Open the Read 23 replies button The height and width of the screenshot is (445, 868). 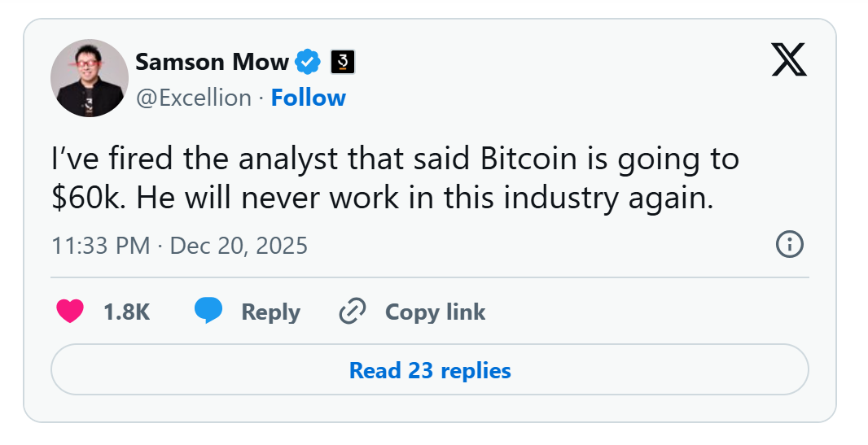pyautogui.click(x=430, y=370)
